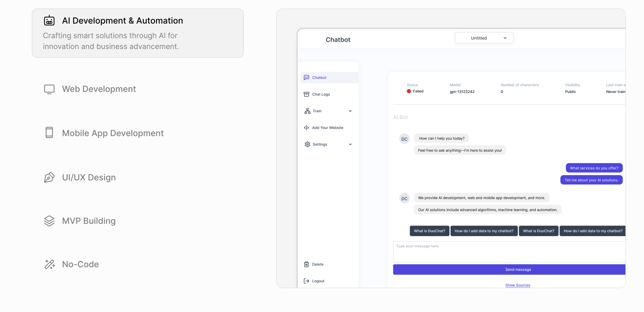Click the red Failed status indicator
Screen dimensions: 644x312
[x=409, y=91]
